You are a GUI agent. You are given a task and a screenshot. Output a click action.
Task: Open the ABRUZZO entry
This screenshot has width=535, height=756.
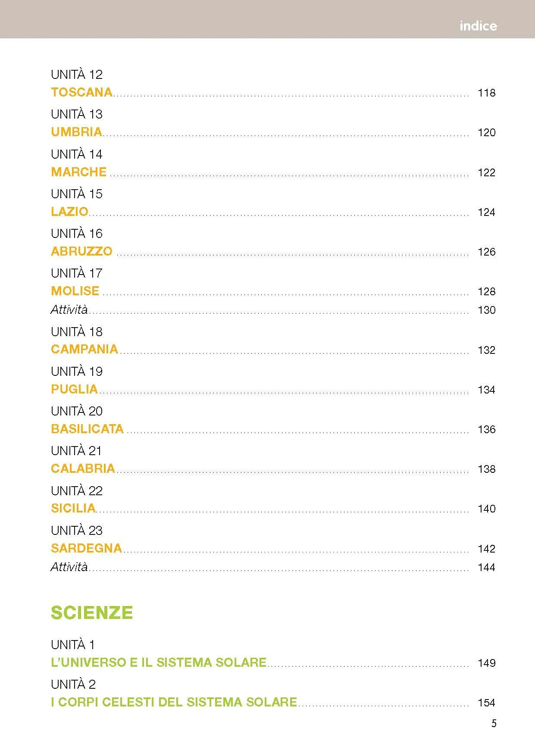[x=81, y=251]
